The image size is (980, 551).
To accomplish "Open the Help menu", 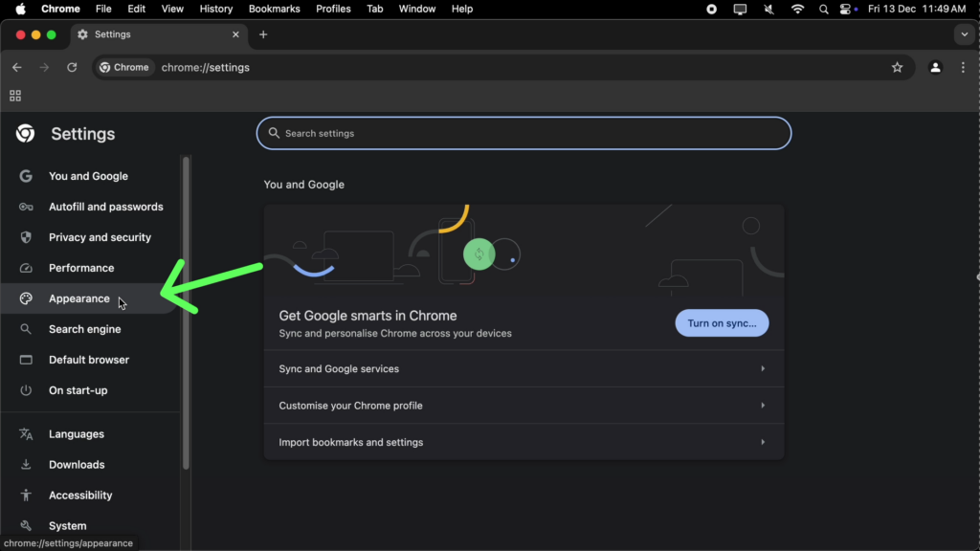I will (462, 9).
